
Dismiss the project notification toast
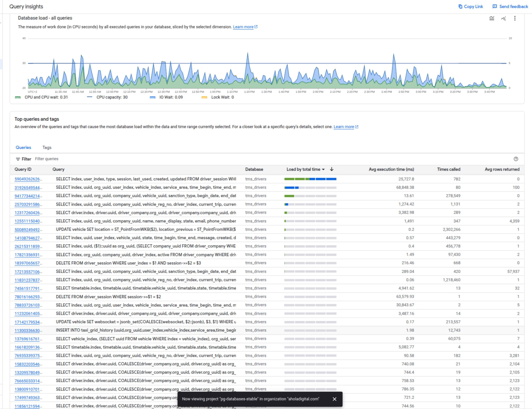tap(334, 399)
